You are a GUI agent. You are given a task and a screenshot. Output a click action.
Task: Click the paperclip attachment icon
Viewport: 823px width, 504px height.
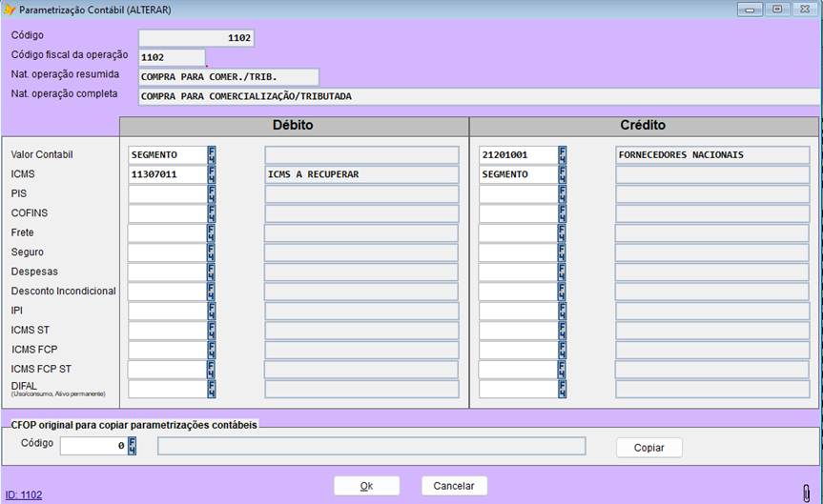pos(806,491)
